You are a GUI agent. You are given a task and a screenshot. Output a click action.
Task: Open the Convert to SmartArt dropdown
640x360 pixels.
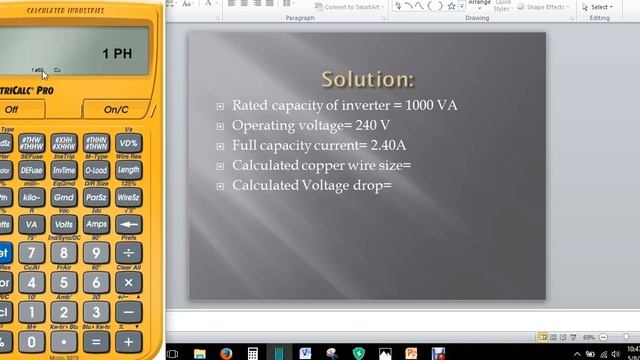tap(350, 7)
